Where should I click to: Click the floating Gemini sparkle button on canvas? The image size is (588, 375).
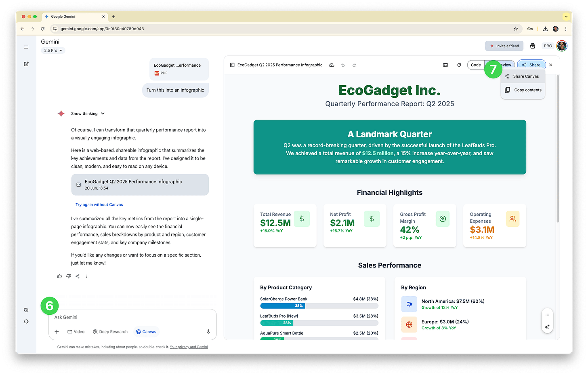(547, 327)
